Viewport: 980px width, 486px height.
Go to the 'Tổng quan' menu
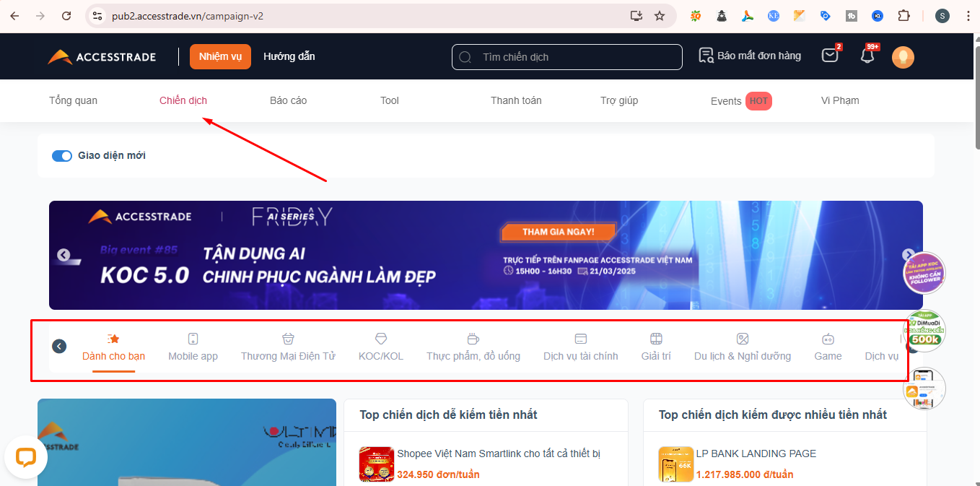73,100
